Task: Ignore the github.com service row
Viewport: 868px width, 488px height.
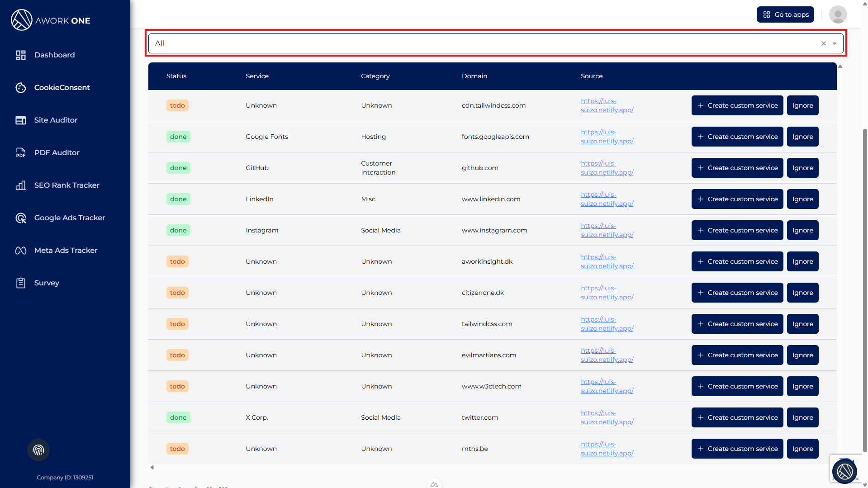Action: [802, 168]
